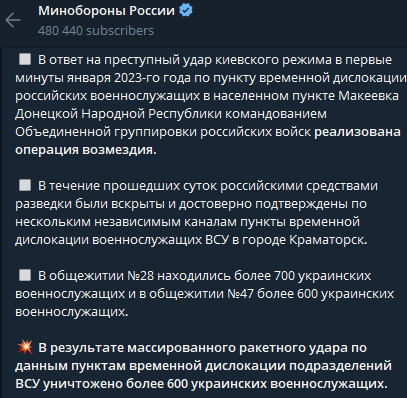The height and width of the screenshot is (398, 407).
Task: Click bold word "реализована"
Action: click(357, 132)
